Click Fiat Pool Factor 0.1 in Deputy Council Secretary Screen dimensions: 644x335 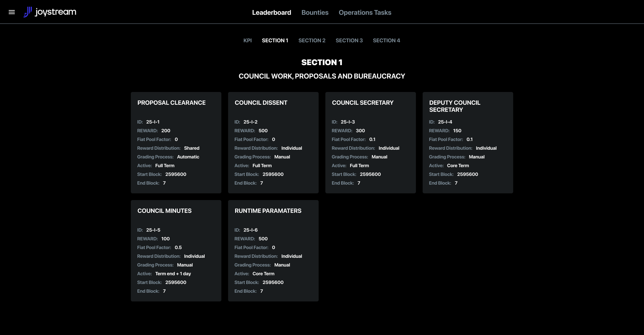[470, 139]
